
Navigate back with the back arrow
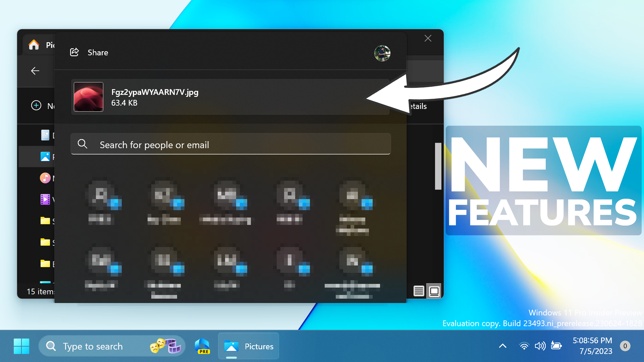pyautogui.click(x=35, y=71)
